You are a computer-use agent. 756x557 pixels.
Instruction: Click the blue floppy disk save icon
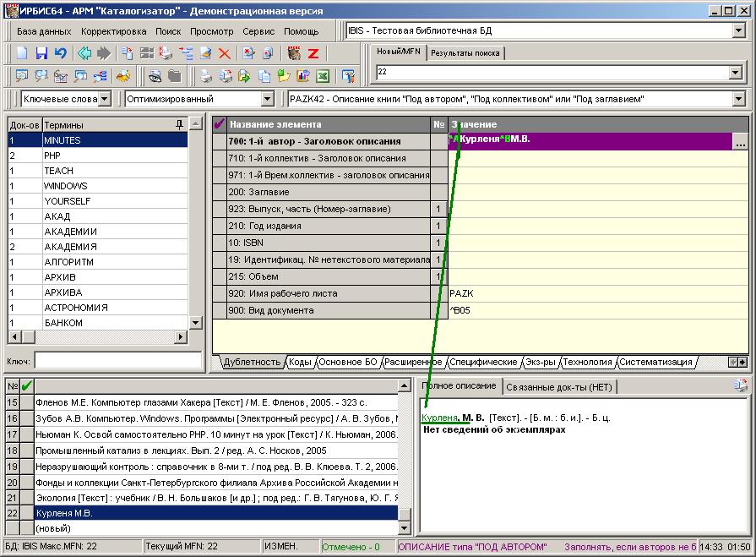pyautogui.click(x=41, y=53)
